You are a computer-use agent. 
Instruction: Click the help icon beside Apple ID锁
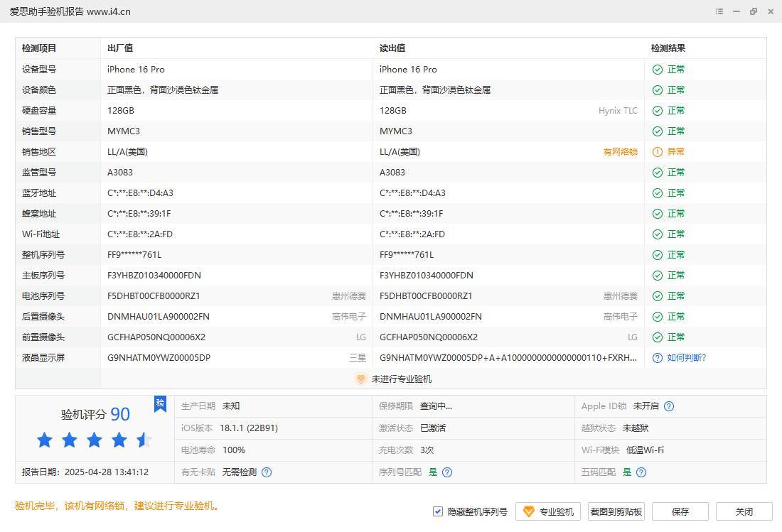coord(668,406)
